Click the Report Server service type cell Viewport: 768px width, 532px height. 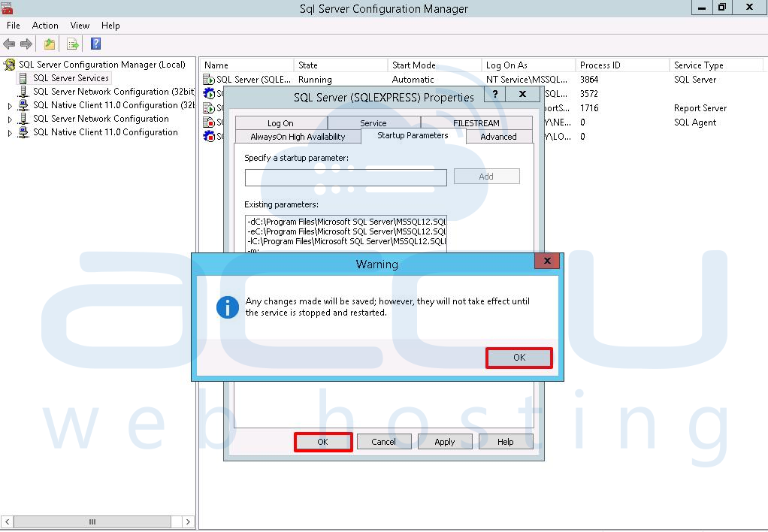coord(700,108)
